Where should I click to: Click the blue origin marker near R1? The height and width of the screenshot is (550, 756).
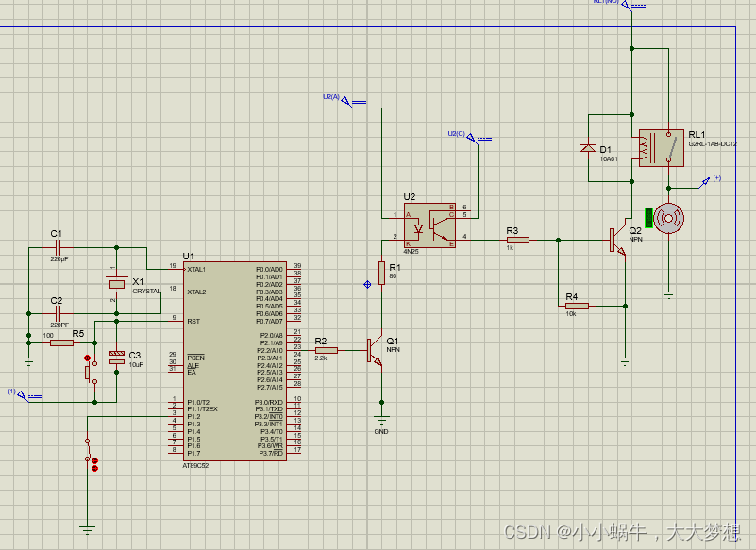point(367,284)
